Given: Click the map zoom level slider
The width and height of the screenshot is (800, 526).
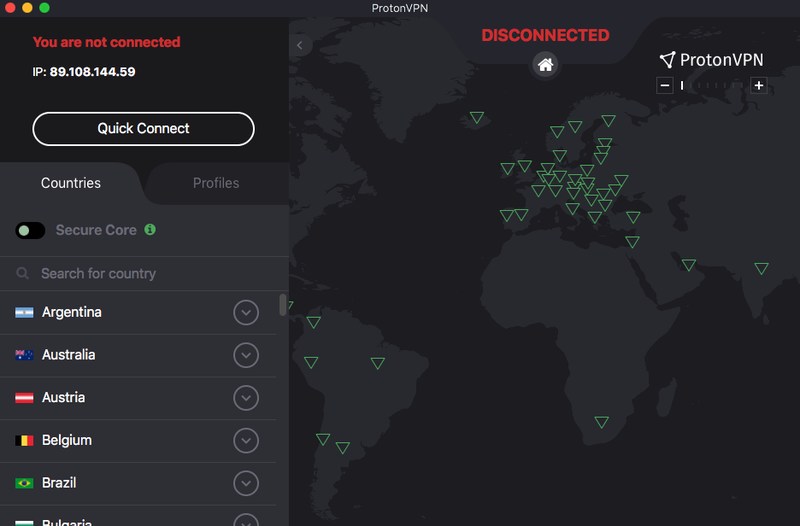Looking at the screenshot, I should pos(712,85).
